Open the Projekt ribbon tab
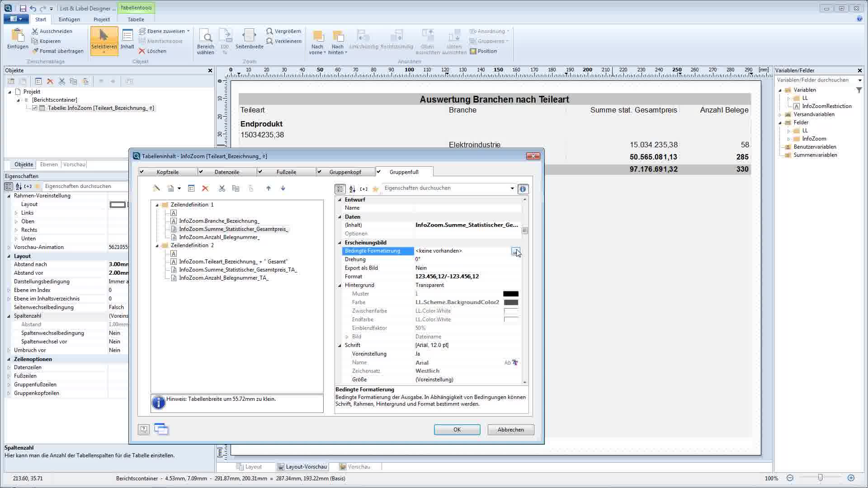 (102, 19)
